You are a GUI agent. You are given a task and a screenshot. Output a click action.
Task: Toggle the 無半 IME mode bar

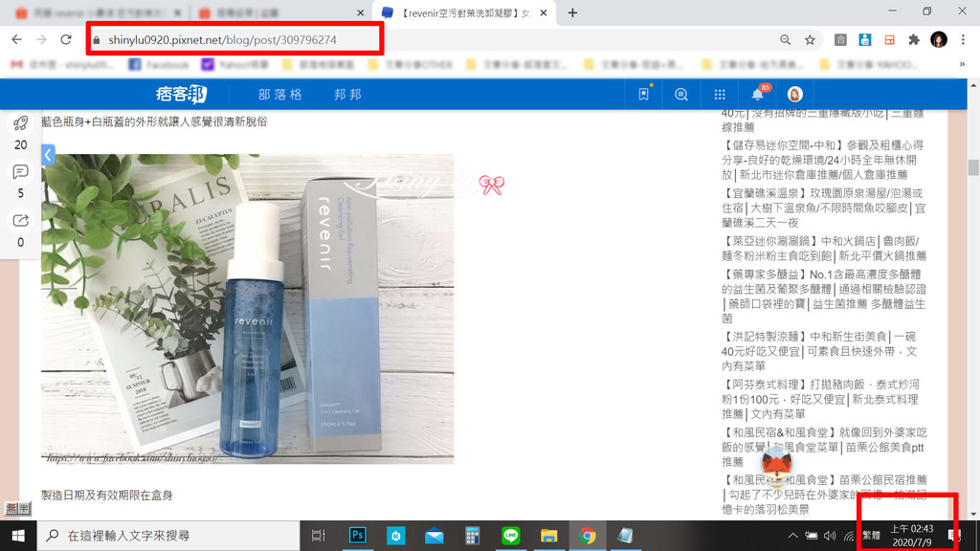17,509
